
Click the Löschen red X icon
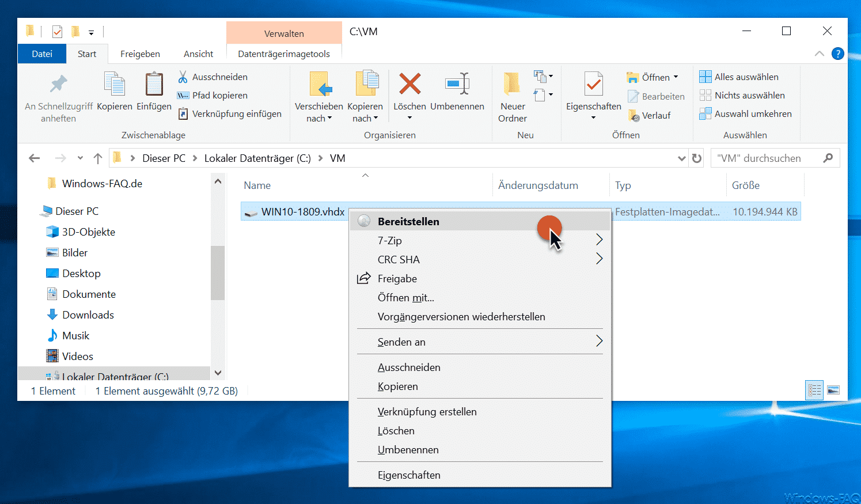point(409,84)
